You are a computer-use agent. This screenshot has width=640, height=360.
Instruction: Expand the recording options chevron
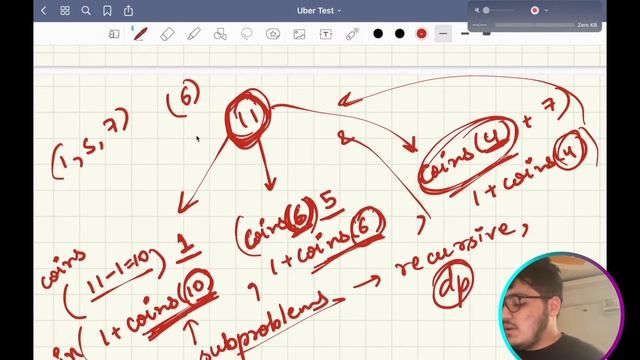click(546, 10)
